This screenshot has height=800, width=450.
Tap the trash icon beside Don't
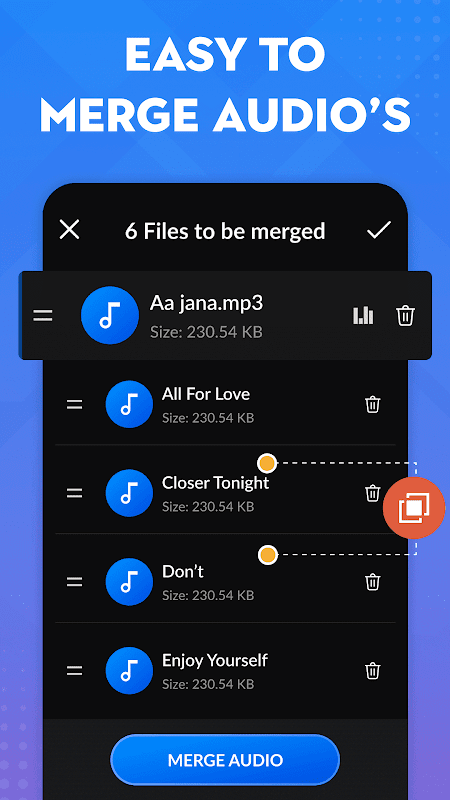pyautogui.click(x=372, y=582)
